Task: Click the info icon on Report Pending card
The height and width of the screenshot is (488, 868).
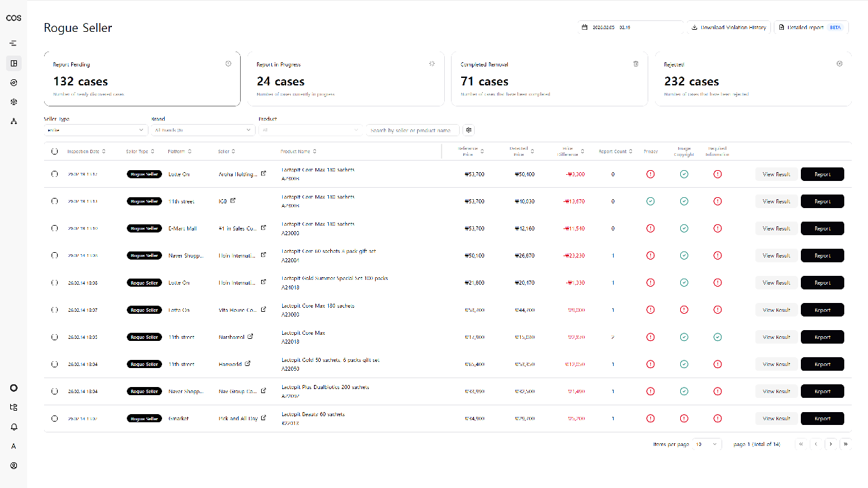Action: [x=229, y=64]
